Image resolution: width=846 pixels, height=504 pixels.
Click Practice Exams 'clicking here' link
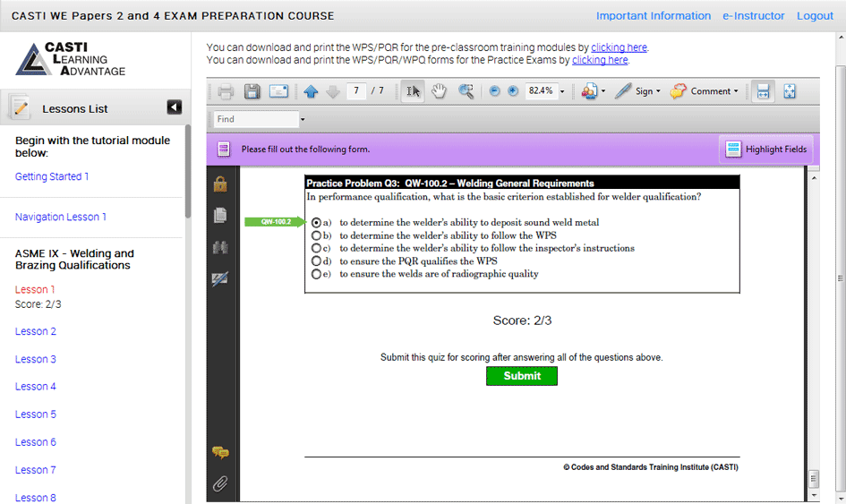click(x=600, y=60)
